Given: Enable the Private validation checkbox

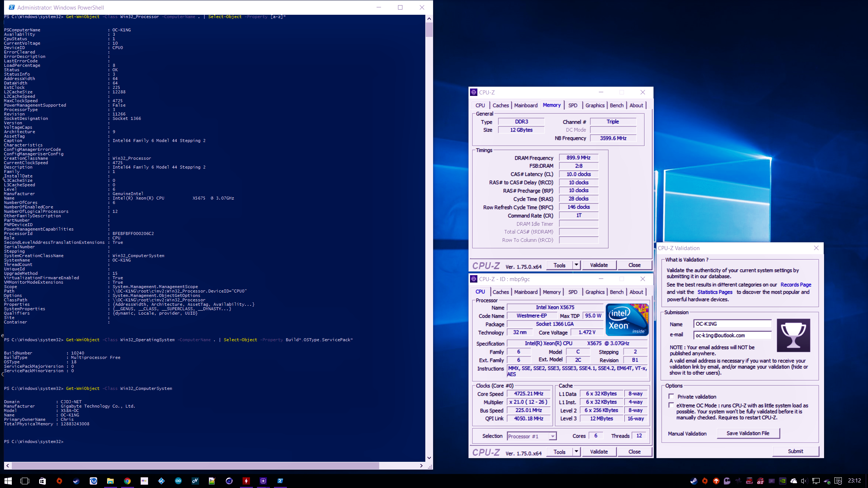Looking at the screenshot, I should click(x=671, y=397).
